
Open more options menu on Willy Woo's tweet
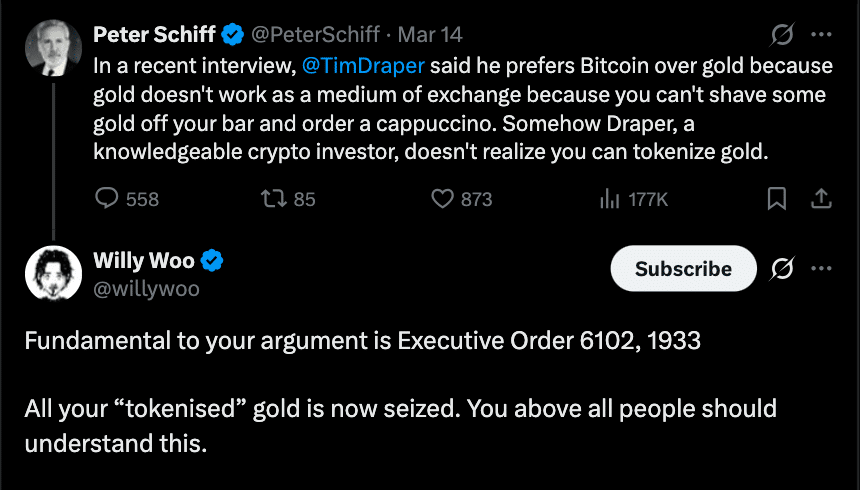tap(822, 268)
